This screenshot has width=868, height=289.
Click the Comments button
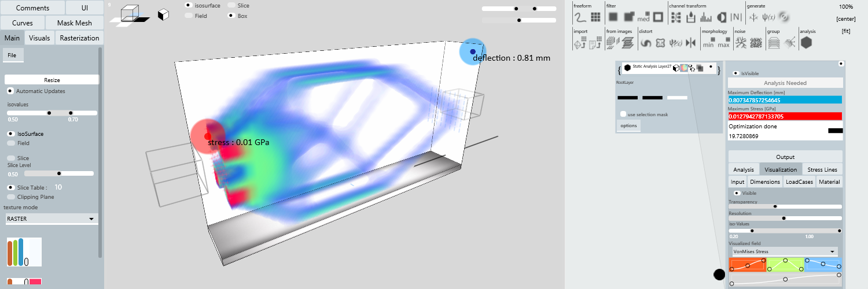[x=32, y=8]
